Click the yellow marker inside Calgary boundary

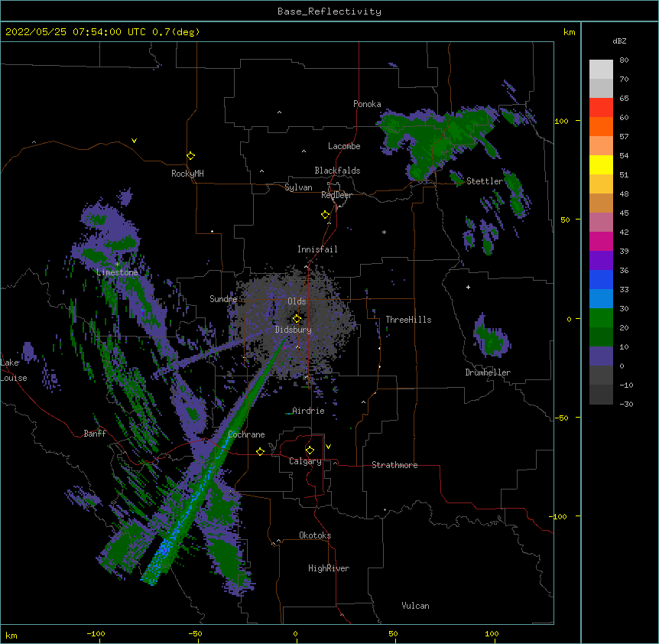click(310, 450)
